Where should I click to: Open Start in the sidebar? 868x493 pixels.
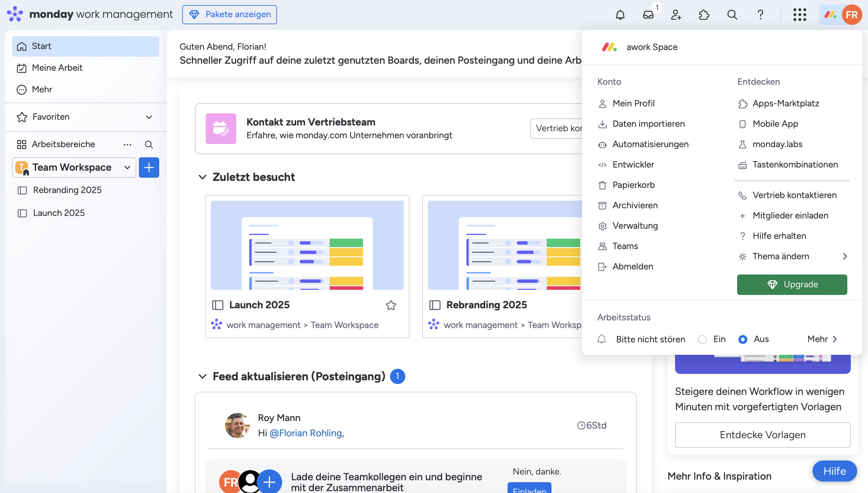(86, 46)
